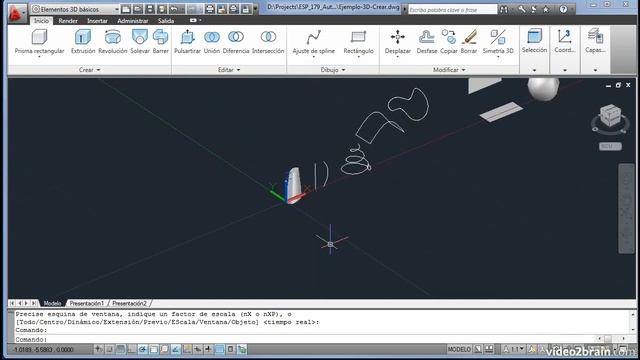Click the star favorites icon
640x360 pixels.
coord(546,9)
